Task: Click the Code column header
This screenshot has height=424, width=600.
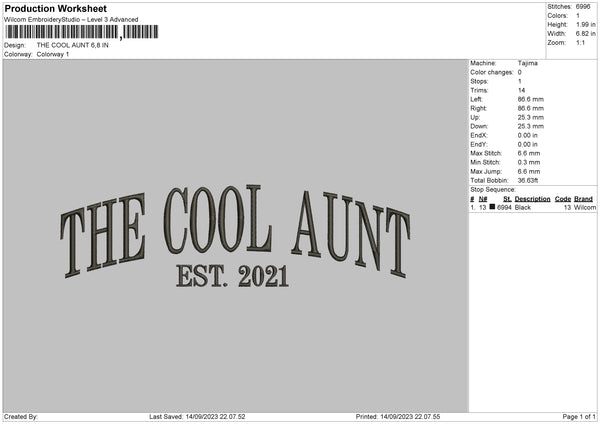Action: (563, 199)
